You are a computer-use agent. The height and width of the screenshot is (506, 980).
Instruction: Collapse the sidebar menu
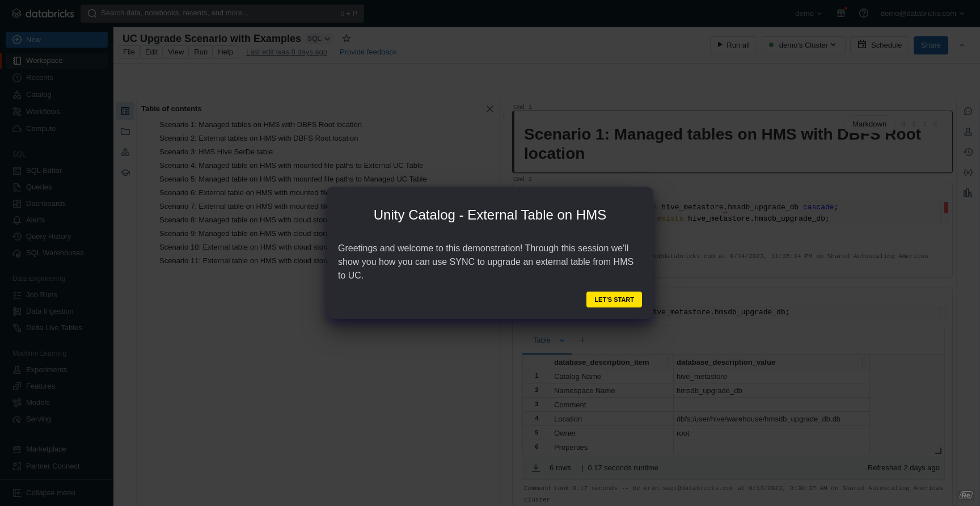(x=57, y=493)
